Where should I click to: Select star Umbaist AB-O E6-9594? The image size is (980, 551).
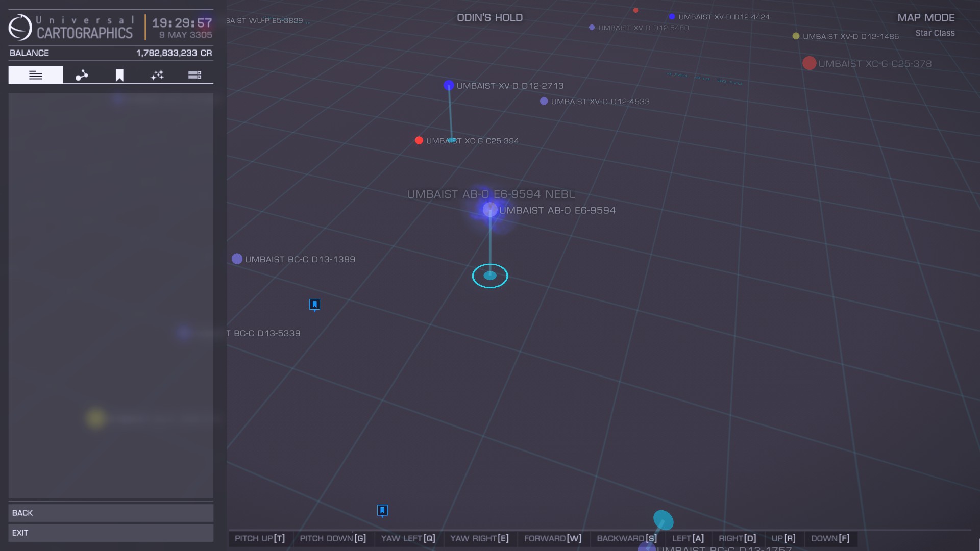click(x=490, y=209)
